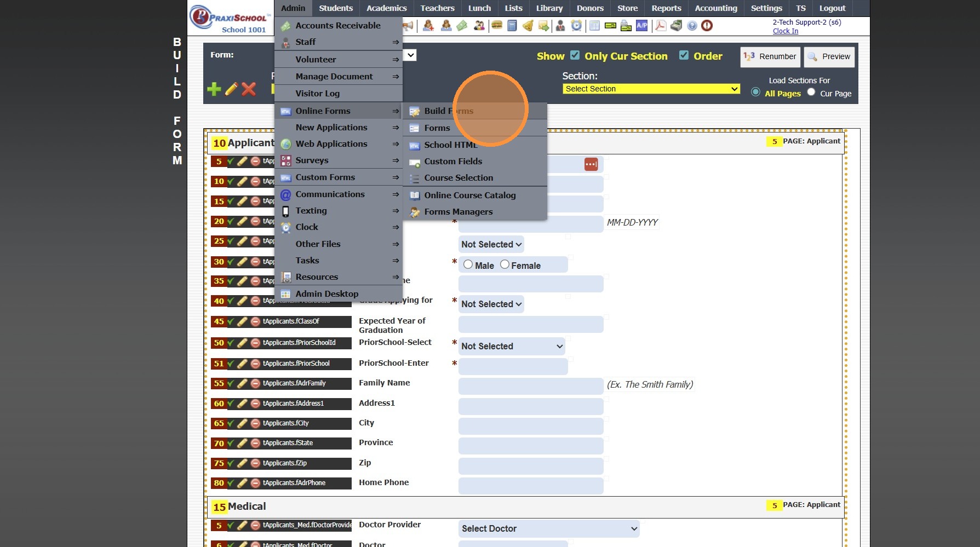Open the PriorSchool-Select dropdown
This screenshot has width=980, height=547.
(512, 346)
